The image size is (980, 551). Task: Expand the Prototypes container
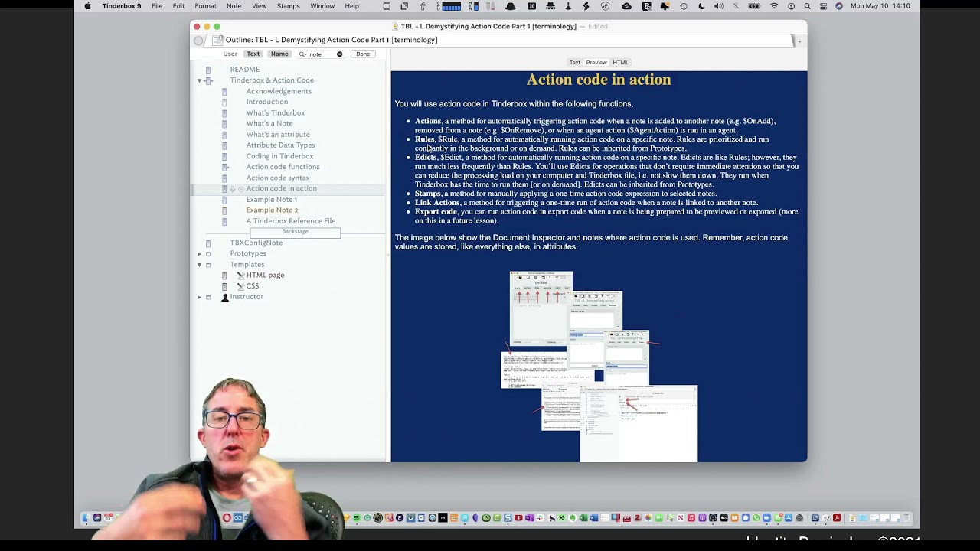point(199,254)
